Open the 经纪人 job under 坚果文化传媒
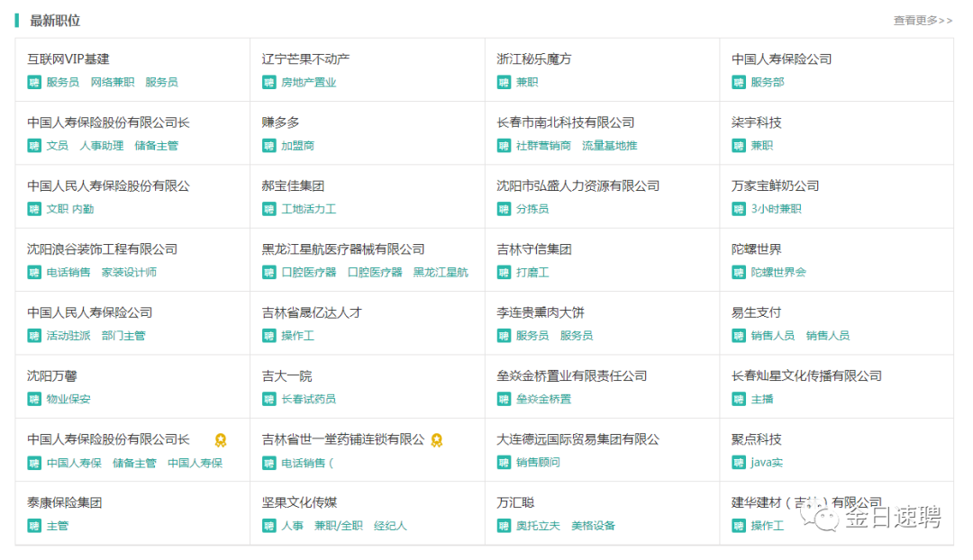Viewport: 973px width, 560px height. [390, 526]
